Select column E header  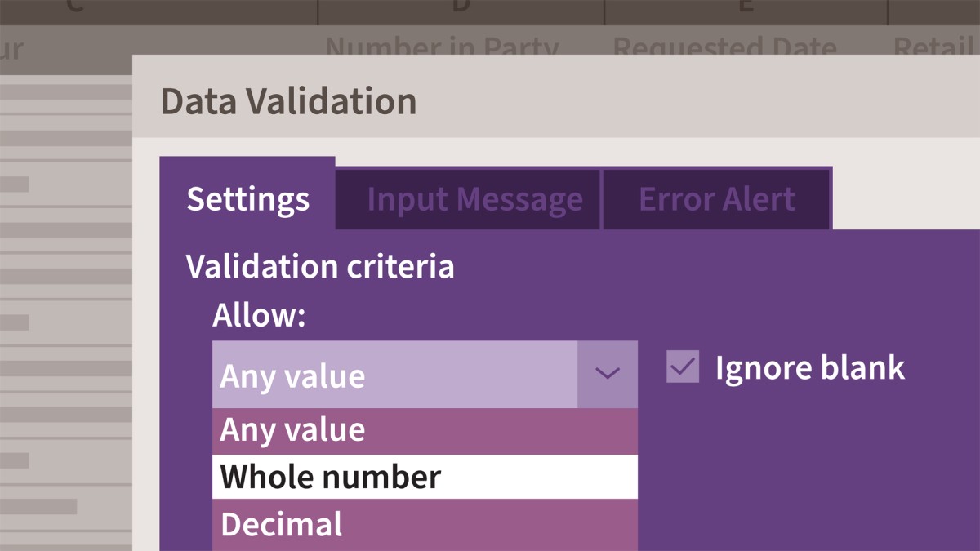pyautogui.click(x=745, y=10)
